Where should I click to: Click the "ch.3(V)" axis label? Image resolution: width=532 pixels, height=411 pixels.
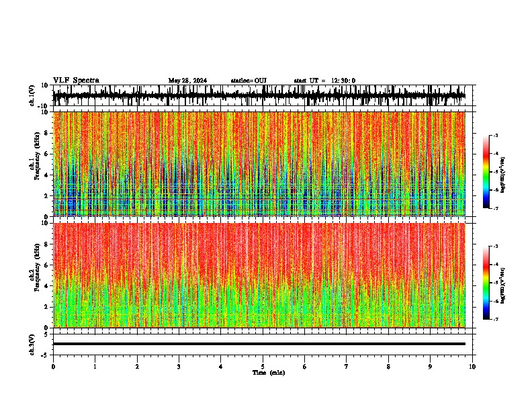click(32, 345)
